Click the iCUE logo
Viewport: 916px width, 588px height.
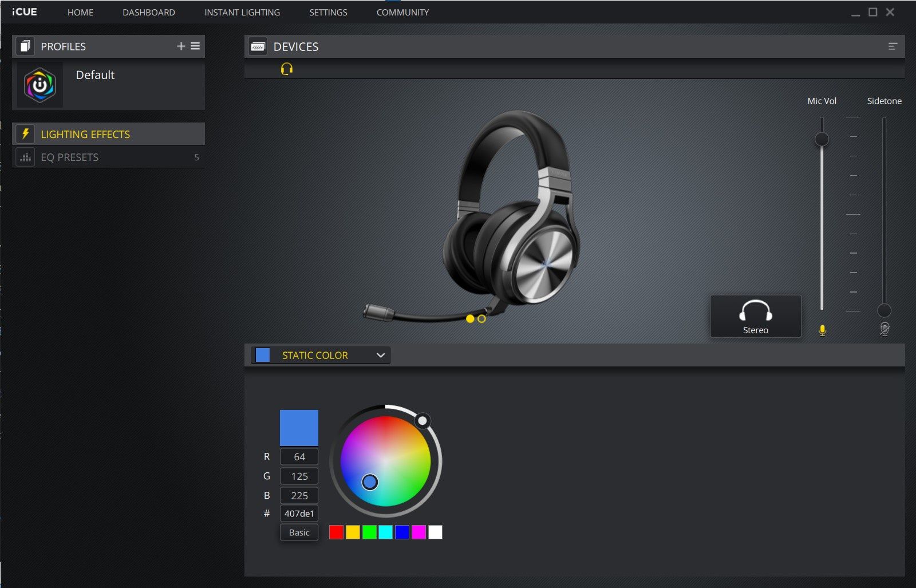(24, 12)
